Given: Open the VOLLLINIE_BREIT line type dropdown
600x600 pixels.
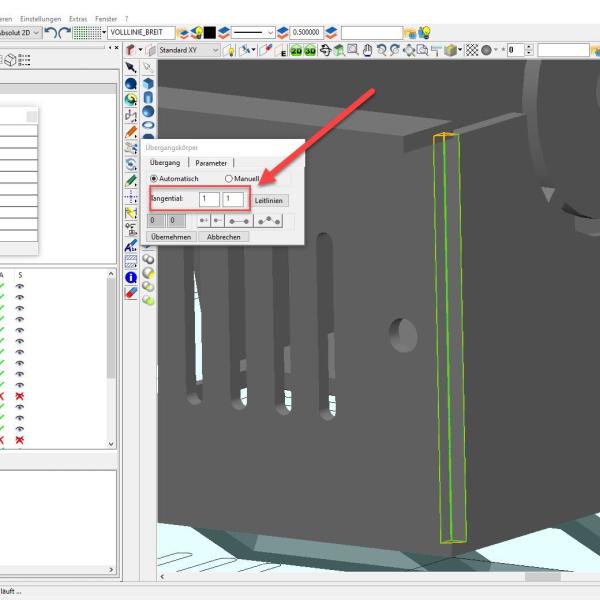Looking at the screenshot, I should [141, 32].
